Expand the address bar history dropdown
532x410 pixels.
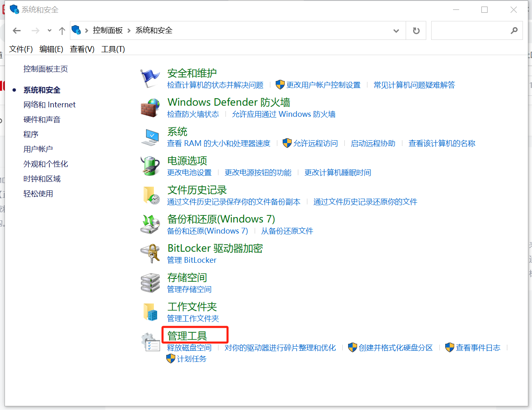[x=396, y=30]
